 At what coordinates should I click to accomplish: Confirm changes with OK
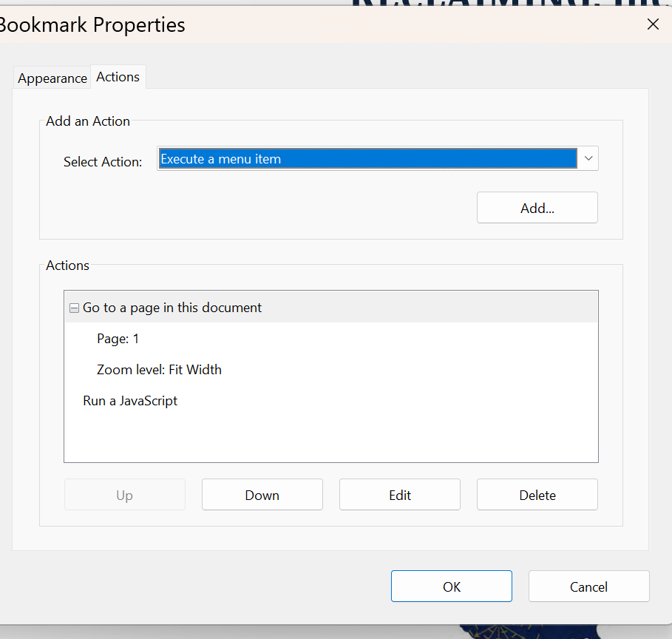[451, 586]
